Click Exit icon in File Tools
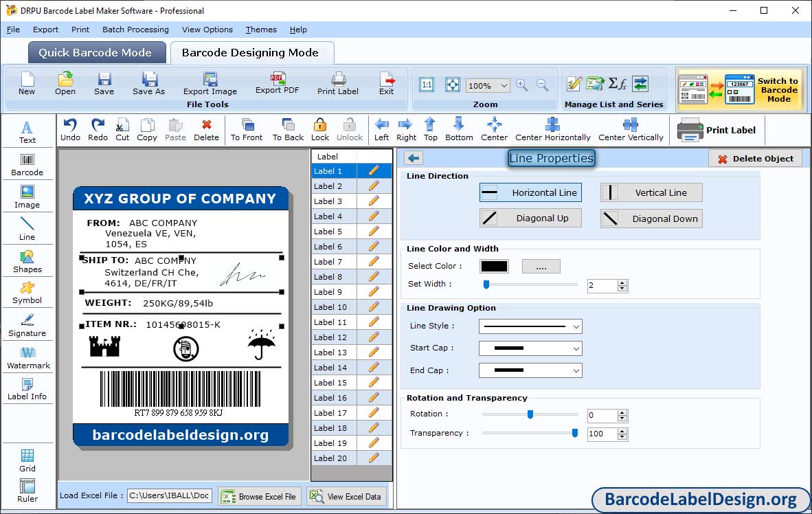 pos(386,84)
